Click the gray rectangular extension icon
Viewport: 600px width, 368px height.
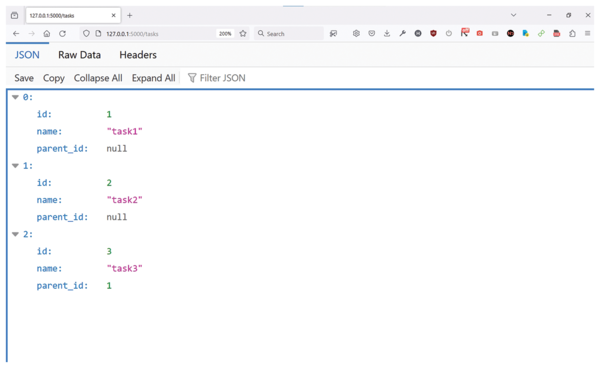pos(495,34)
